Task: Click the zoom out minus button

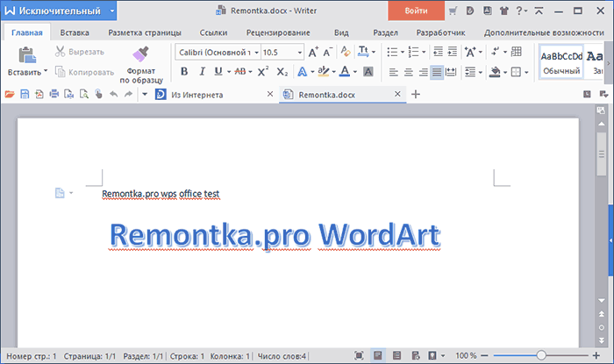Action: click(x=484, y=355)
